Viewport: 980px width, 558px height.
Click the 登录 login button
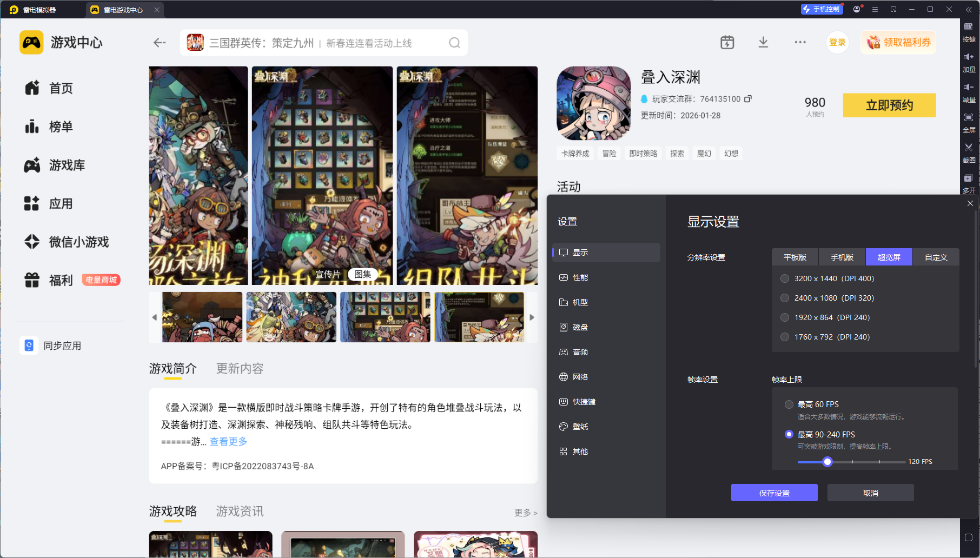[837, 43]
